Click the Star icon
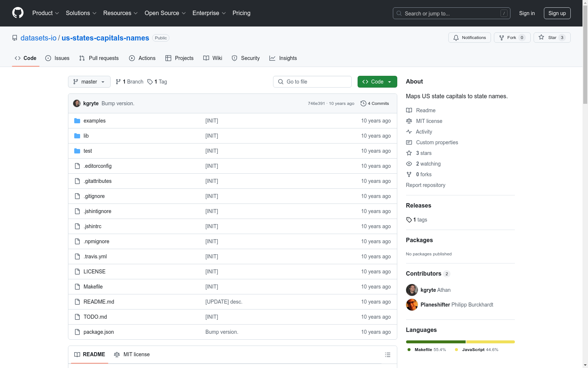Image resolution: width=588 pixels, height=368 pixels. point(541,37)
